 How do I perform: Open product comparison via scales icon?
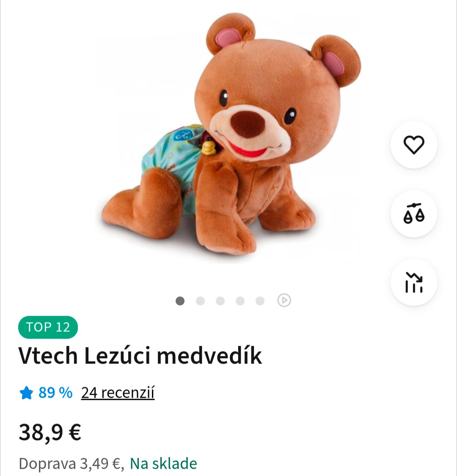point(413,213)
